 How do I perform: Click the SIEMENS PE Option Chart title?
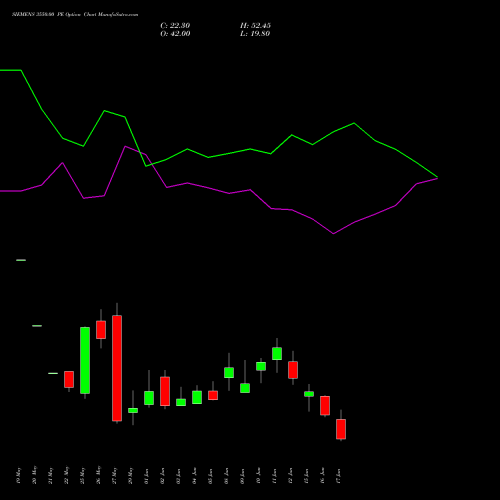pos(75,15)
